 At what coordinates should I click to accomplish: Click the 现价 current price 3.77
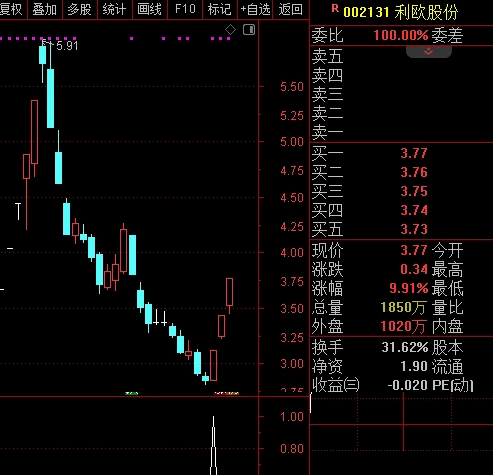point(414,250)
